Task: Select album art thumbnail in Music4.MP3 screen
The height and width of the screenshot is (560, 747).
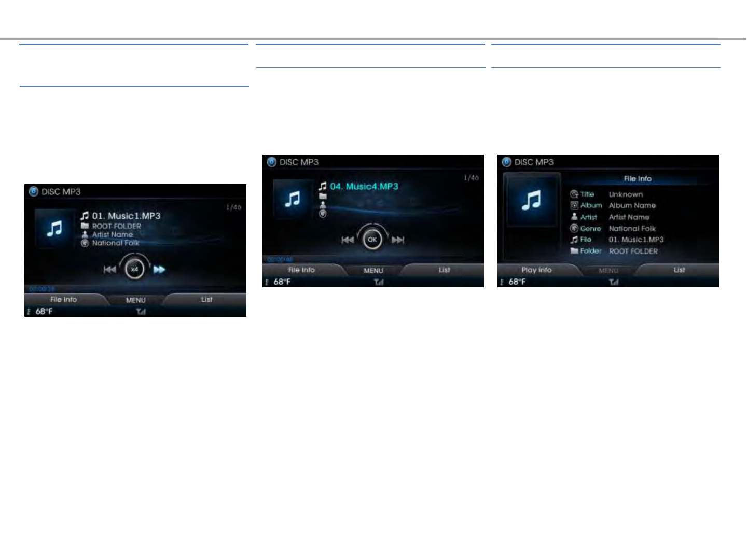Action: pyautogui.click(x=293, y=199)
